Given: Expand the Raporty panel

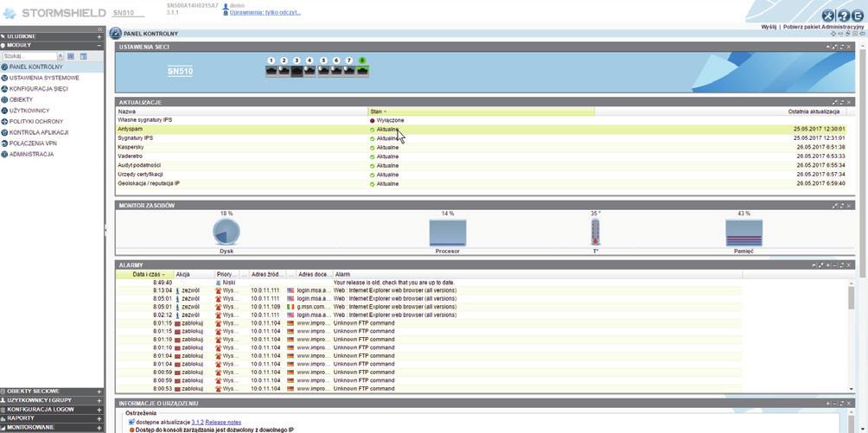Looking at the screenshot, I should [99, 418].
